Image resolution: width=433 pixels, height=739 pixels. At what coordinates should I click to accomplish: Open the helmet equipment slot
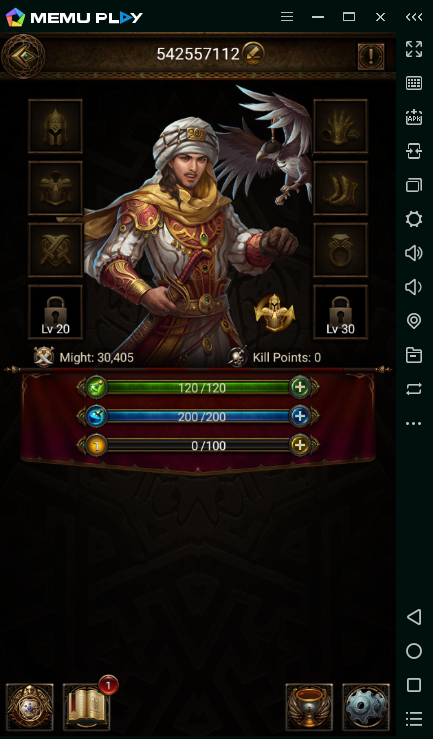[55, 126]
